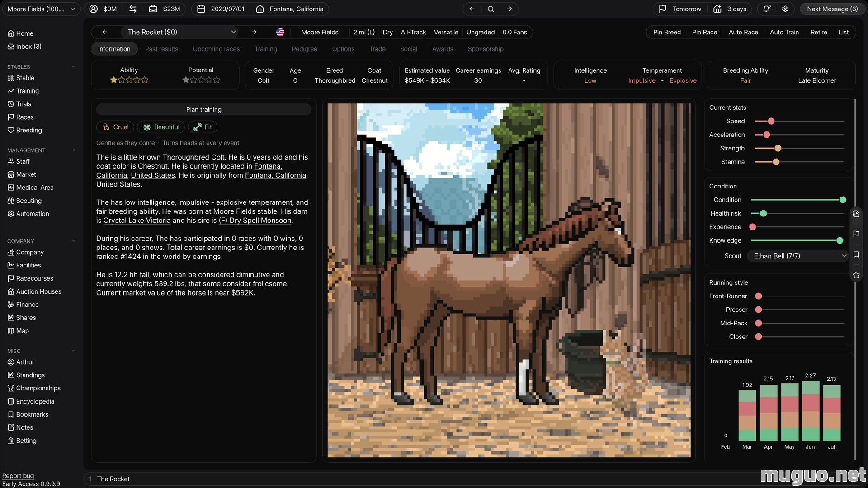This screenshot has height=488, width=868.
Task: Open Scouting in the sidebar
Action: pos(24,201)
